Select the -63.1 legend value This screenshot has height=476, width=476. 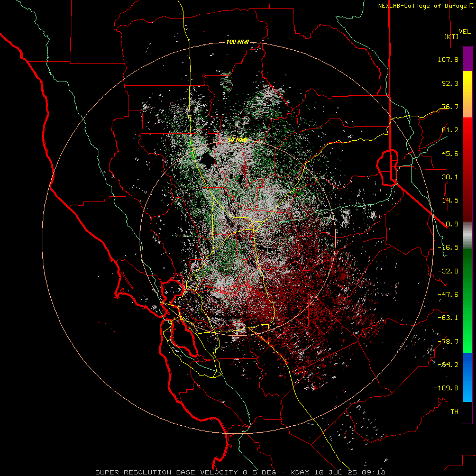tap(448, 318)
